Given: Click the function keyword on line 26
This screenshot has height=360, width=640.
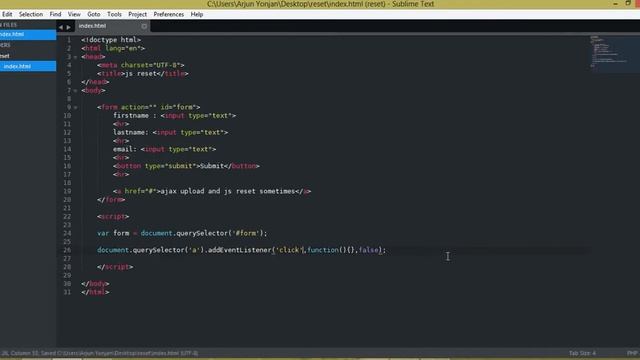Looking at the screenshot, I should point(323,250).
